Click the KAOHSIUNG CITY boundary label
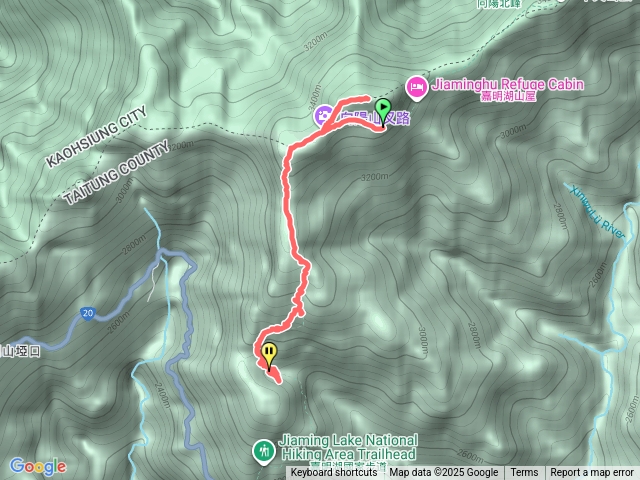 point(96,137)
